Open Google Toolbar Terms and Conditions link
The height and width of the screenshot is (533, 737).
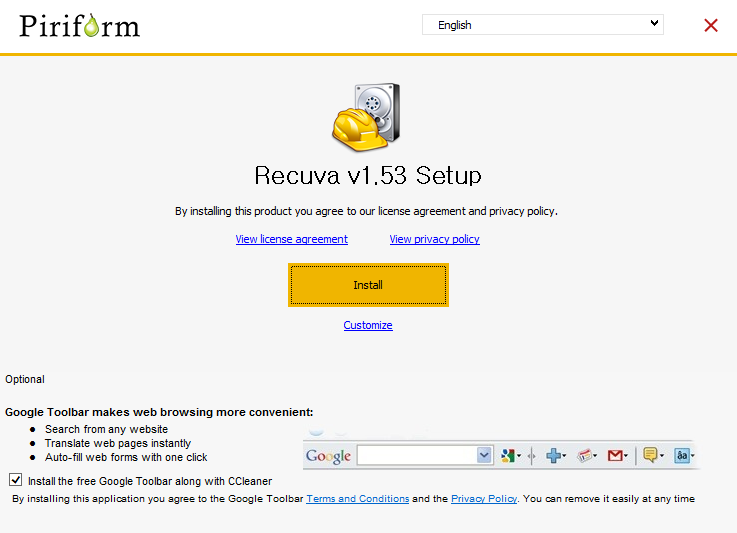click(x=358, y=499)
